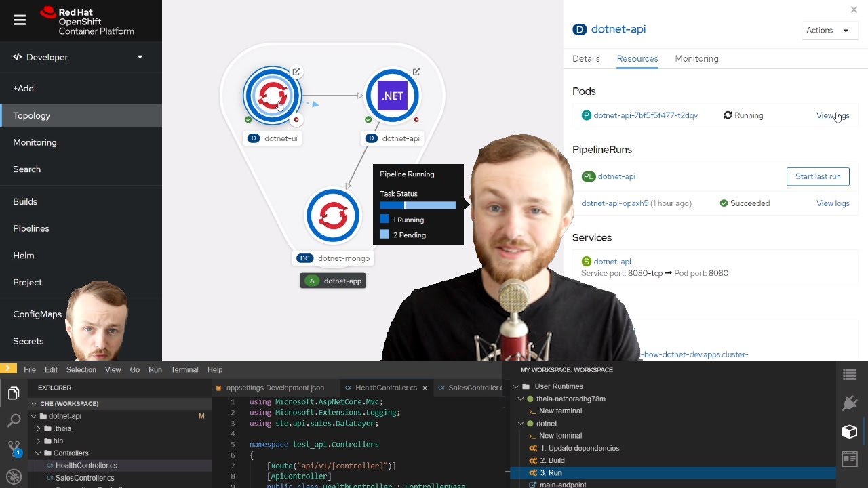Close the dotnet-api side panel

click(854, 9)
